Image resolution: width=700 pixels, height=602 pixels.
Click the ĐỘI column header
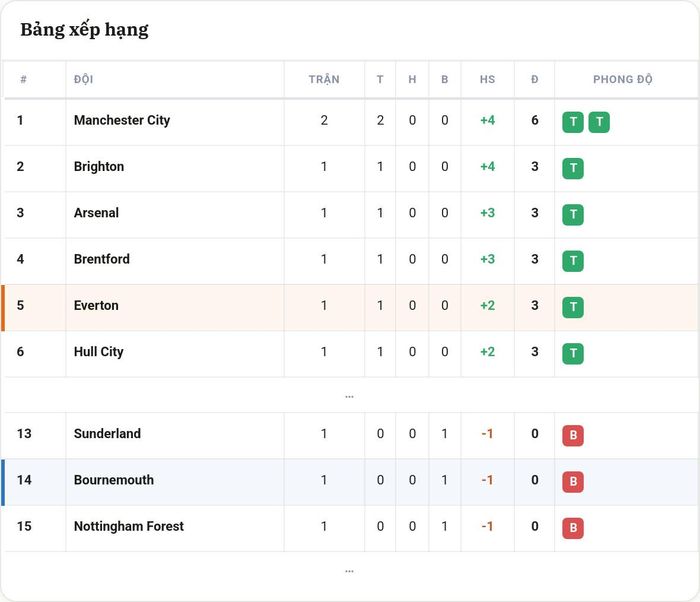[x=83, y=79]
